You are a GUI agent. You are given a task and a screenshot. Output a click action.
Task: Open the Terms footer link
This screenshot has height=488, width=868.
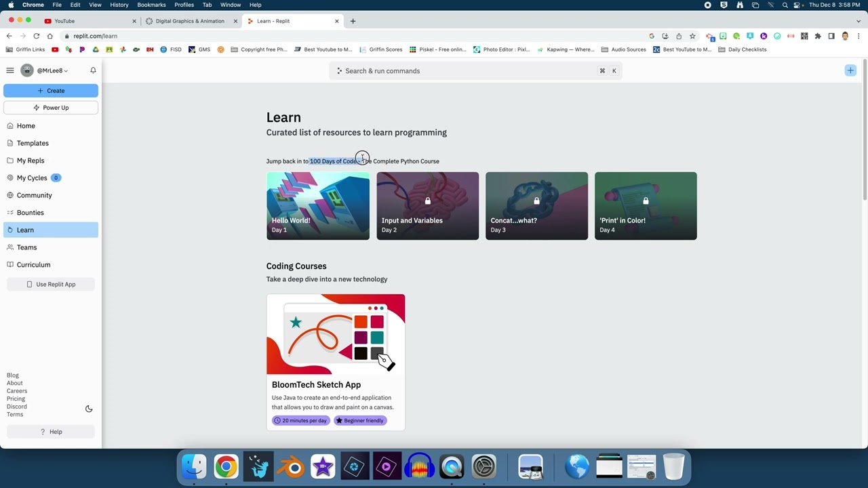pos(15,415)
